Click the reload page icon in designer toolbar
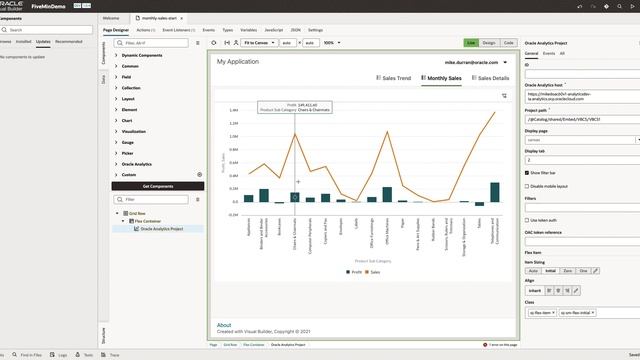This screenshot has height=360, width=640. (214, 42)
